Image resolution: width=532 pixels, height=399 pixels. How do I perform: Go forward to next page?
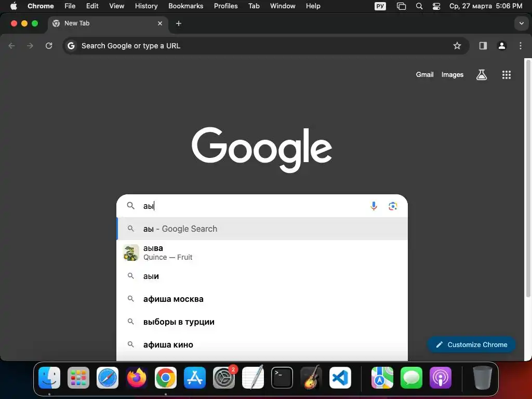(30, 46)
